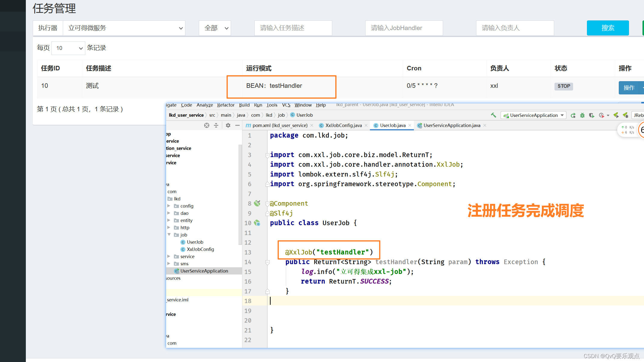Open the profiler dropdown arrow

click(x=608, y=115)
